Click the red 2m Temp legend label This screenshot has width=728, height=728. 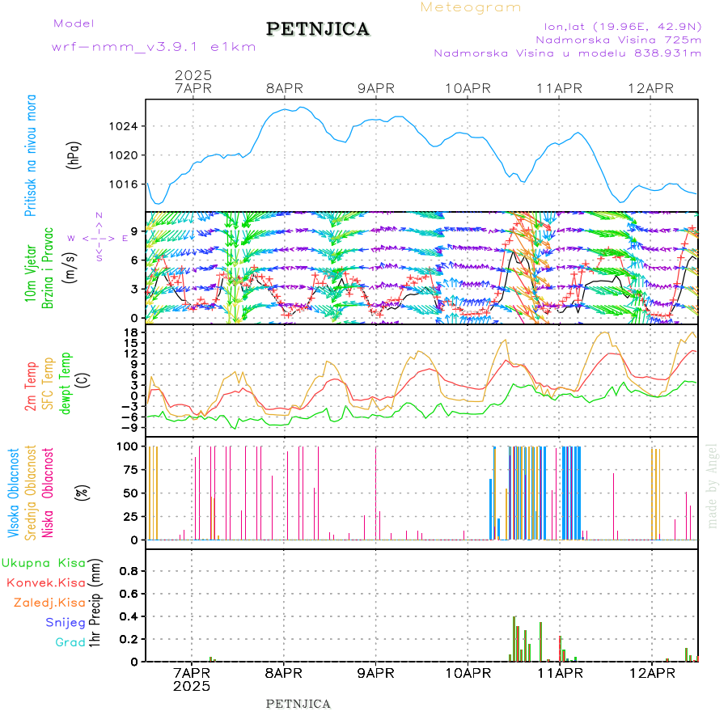pyautogui.click(x=30, y=387)
